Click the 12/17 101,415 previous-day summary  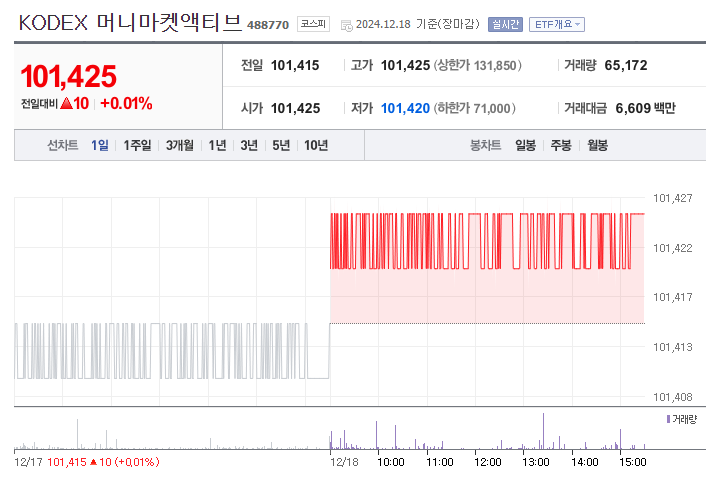pyautogui.click(x=87, y=462)
